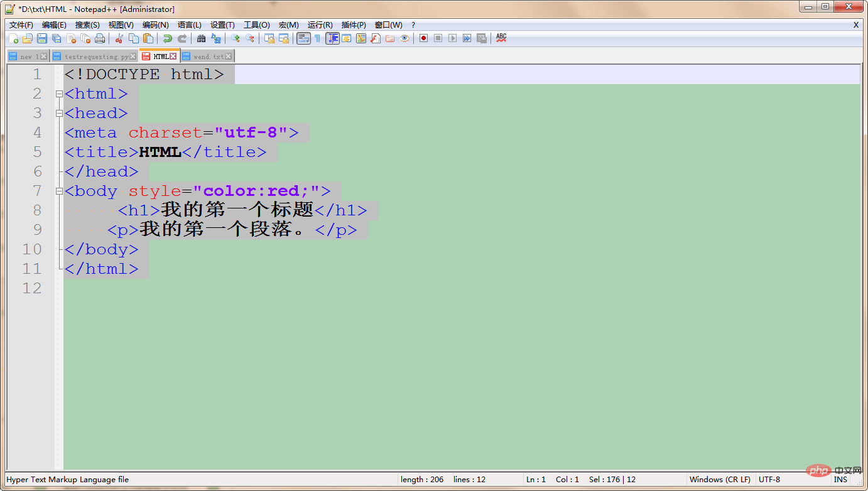
Task: Click the Copy toolbar icon
Action: pos(133,38)
